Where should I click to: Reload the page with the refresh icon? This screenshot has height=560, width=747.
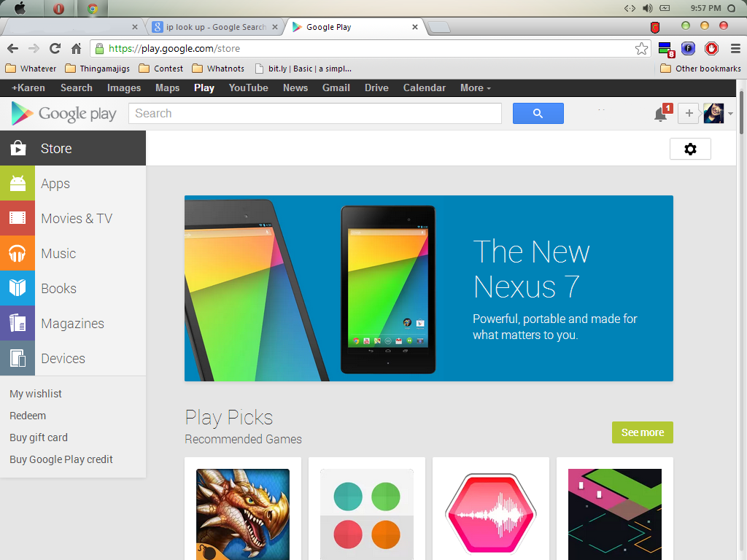[x=55, y=49]
